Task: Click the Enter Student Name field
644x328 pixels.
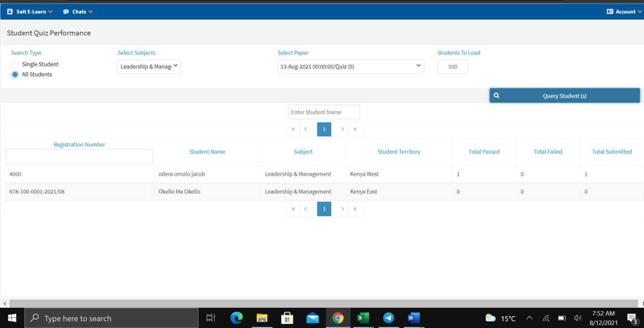Action: tap(324, 112)
